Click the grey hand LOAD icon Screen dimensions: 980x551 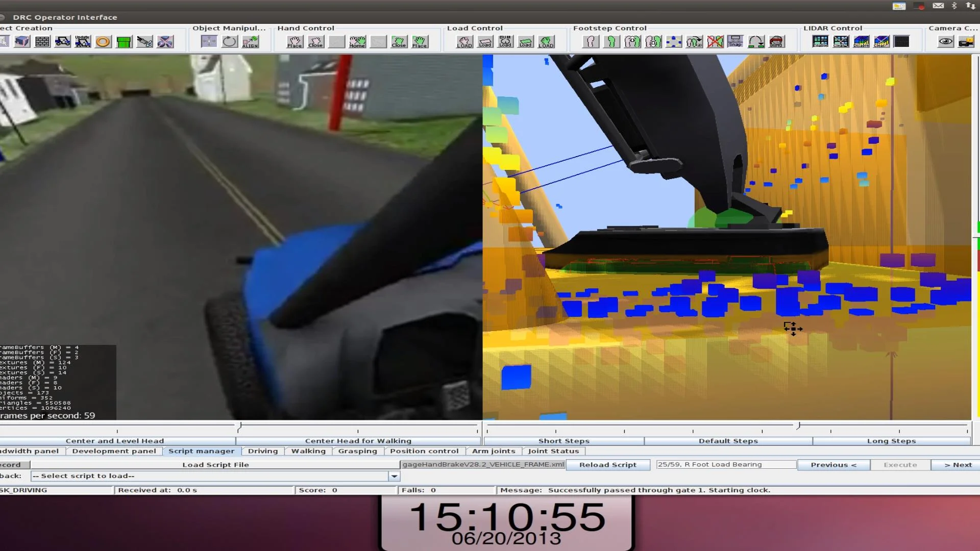[464, 42]
